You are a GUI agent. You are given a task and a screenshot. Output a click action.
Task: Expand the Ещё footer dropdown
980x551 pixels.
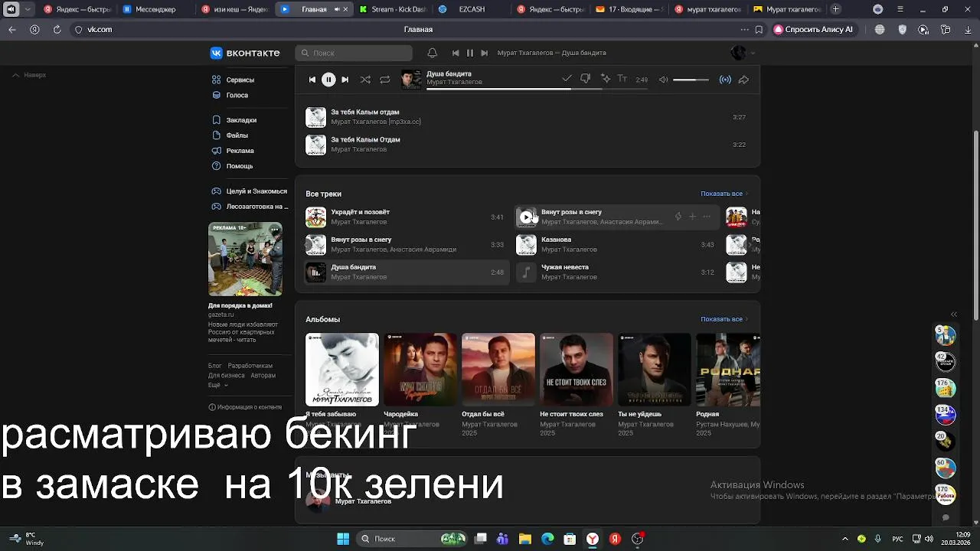click(x=218, y=385)
